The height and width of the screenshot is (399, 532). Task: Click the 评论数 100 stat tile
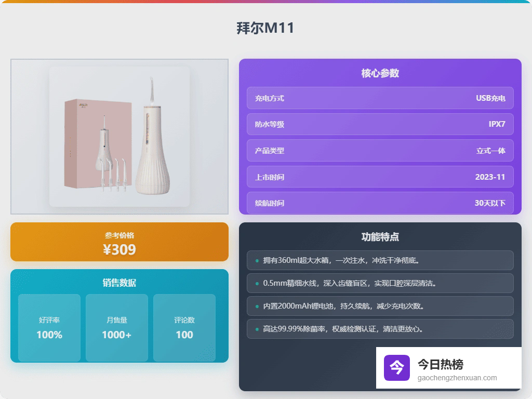(184, 328)
